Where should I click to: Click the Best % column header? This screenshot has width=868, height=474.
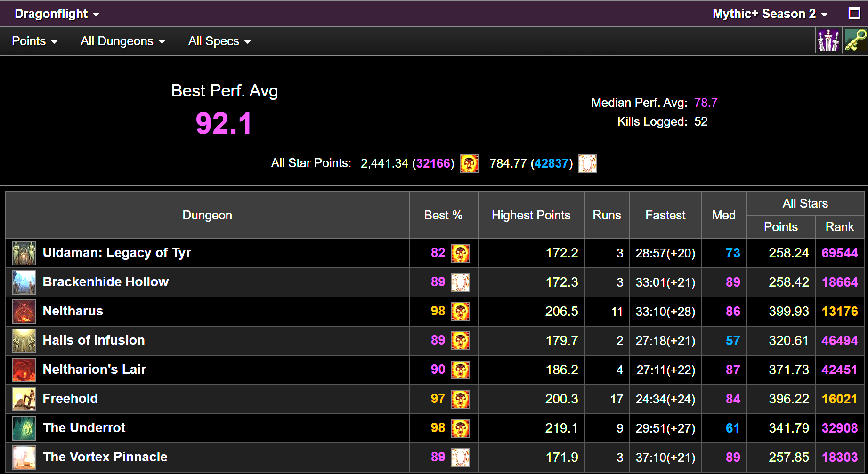coord(443,215)
